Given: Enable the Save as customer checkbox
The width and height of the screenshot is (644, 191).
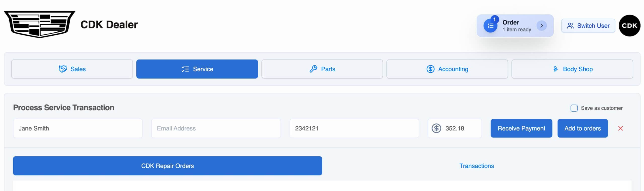Looking at the screenshot, I should coord(574,108).
